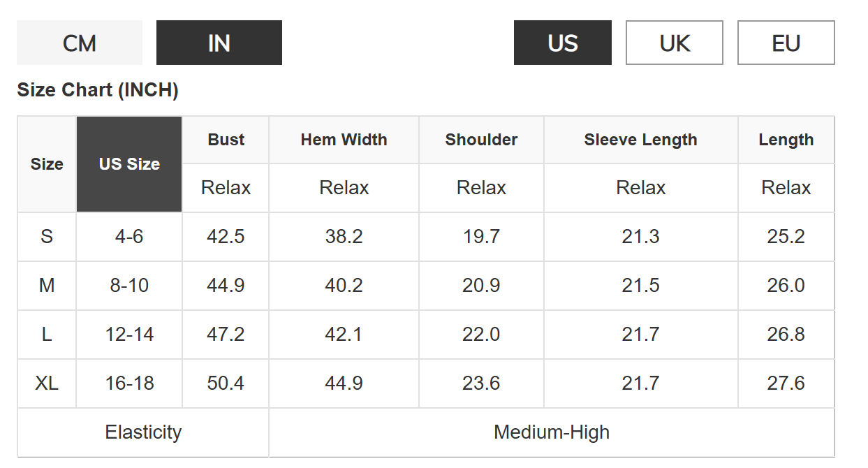Click the 50.4 bust measurement cell
The height and width of the screenshot is (468, 868).
(226, 383)
